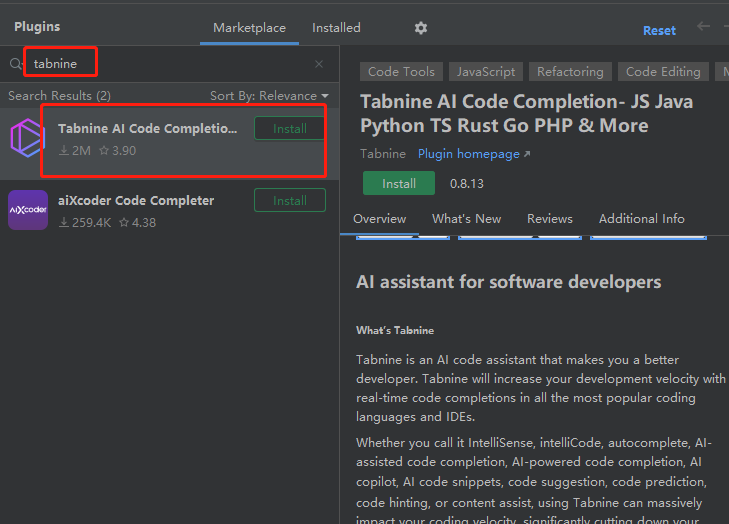Click the Tabnine plugin logo icon

(x=27, y=138)
